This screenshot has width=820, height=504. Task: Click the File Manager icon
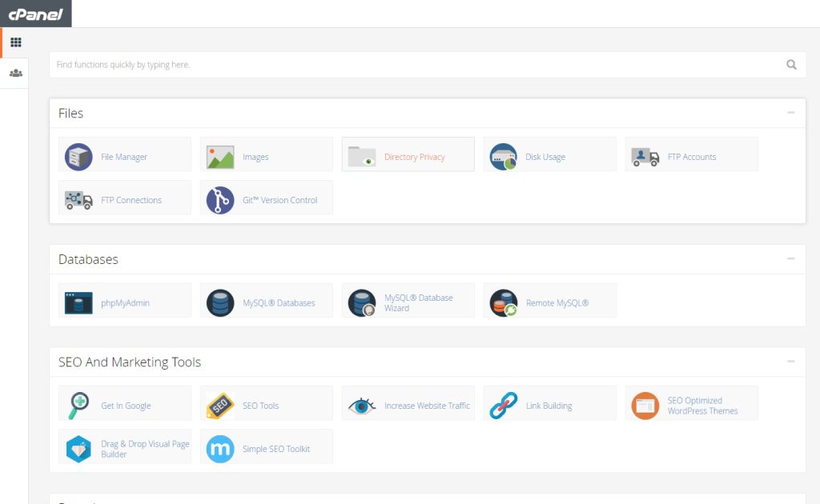(x=78, y=157)
